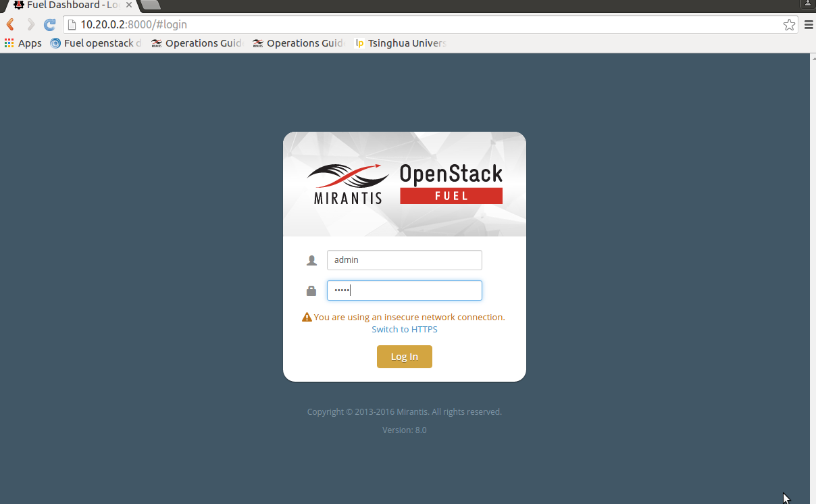Click the Chrome profile icon at top right
Image resolution: width=816 pixels, height=504 pixels.
tap(807, 3)
